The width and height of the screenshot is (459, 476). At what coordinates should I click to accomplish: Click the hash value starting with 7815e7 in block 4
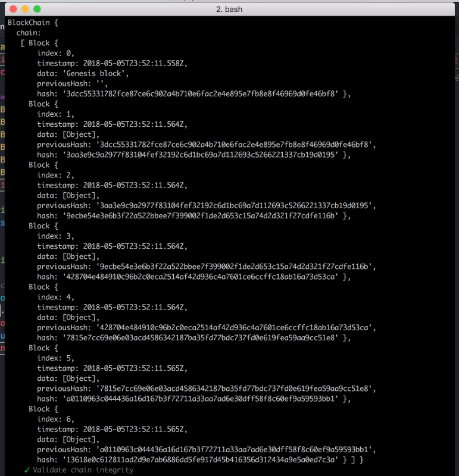[201, 337]
